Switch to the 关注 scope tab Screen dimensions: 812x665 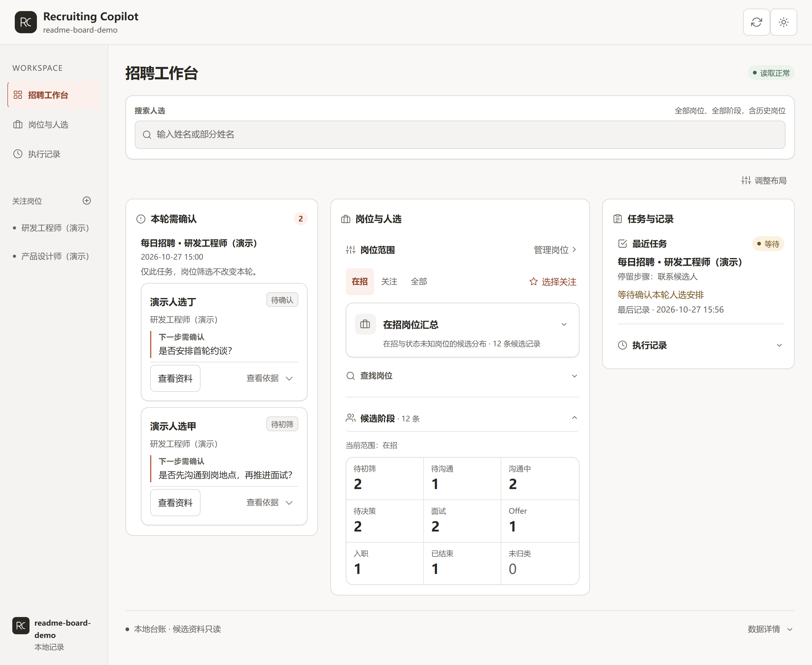coord(389,281)
